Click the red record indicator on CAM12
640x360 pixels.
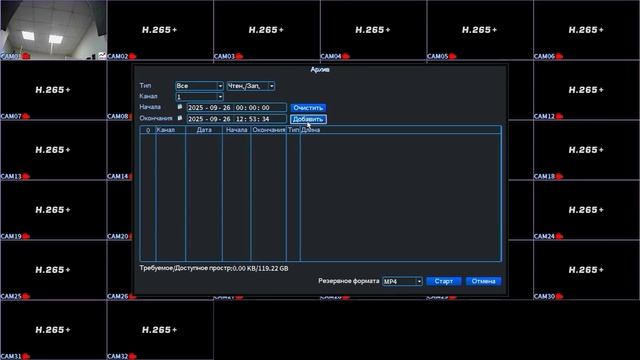pyautogui.click(x=560, y=116)
